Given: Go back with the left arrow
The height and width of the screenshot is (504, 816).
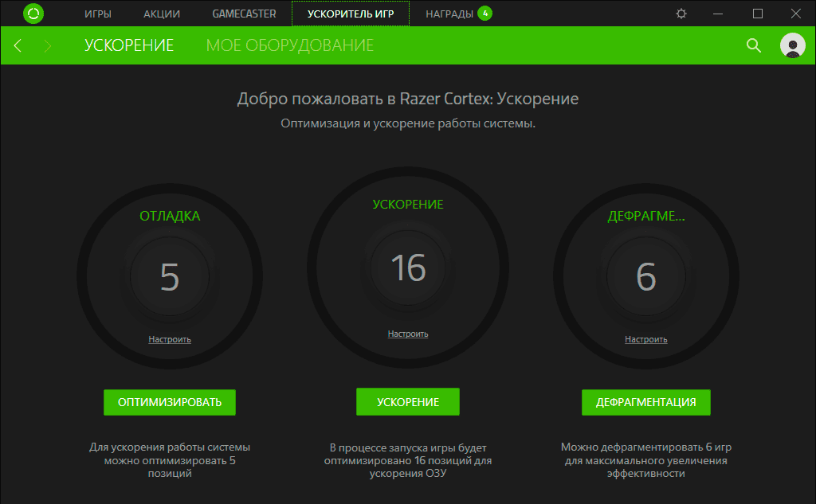Looking at the screenshot, I should click(x=18, y=45).
